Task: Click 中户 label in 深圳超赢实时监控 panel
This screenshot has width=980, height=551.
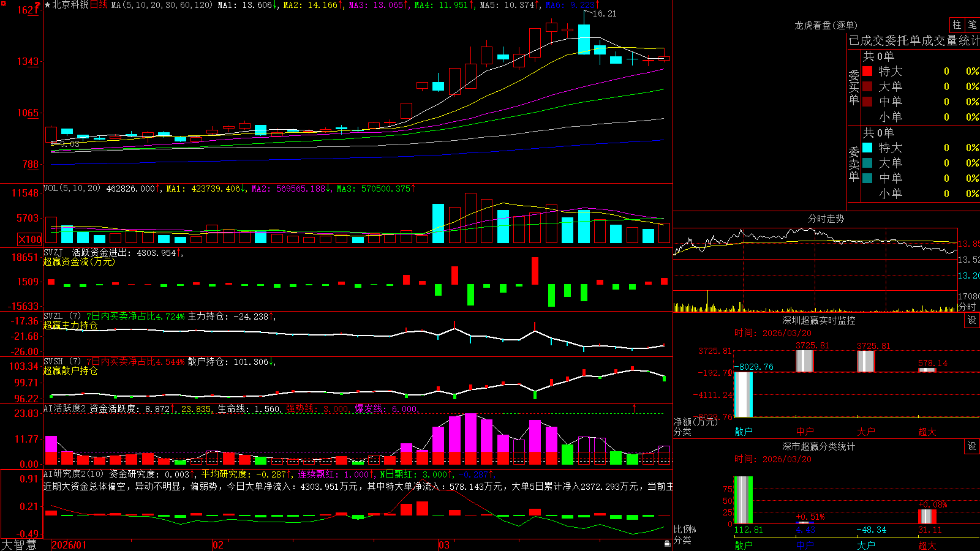Action: pyautogui.click(x=805, y=432)
